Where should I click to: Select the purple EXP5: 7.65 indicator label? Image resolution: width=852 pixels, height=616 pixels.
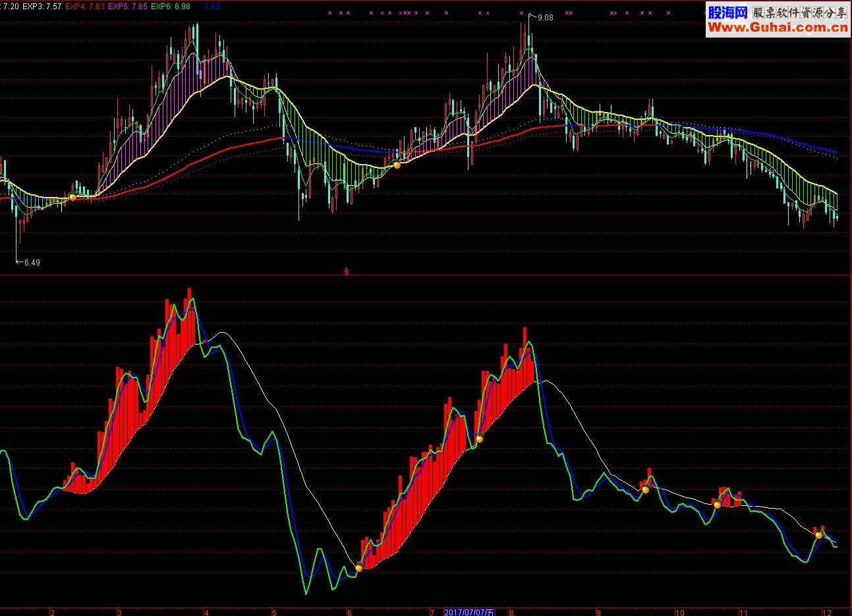(128, 6)
